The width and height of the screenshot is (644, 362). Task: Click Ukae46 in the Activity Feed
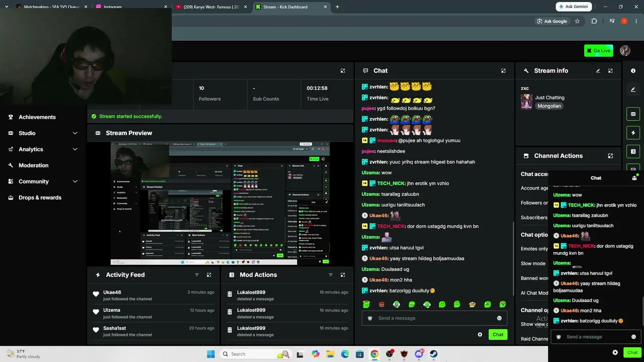112,292
